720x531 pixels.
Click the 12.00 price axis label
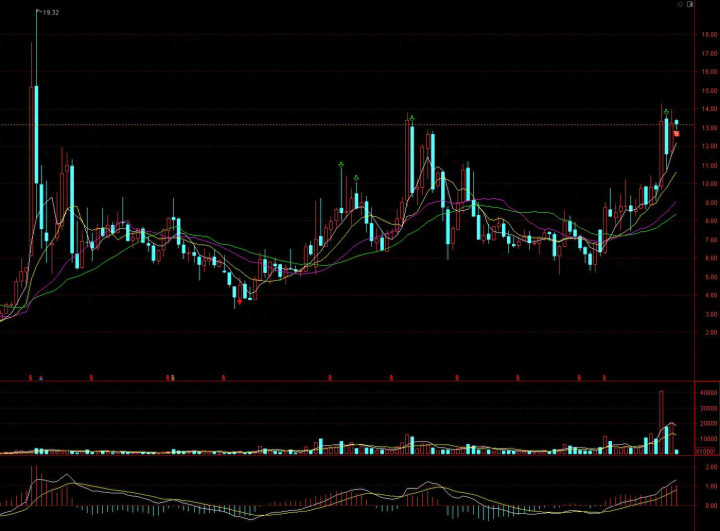coord(709,146)
